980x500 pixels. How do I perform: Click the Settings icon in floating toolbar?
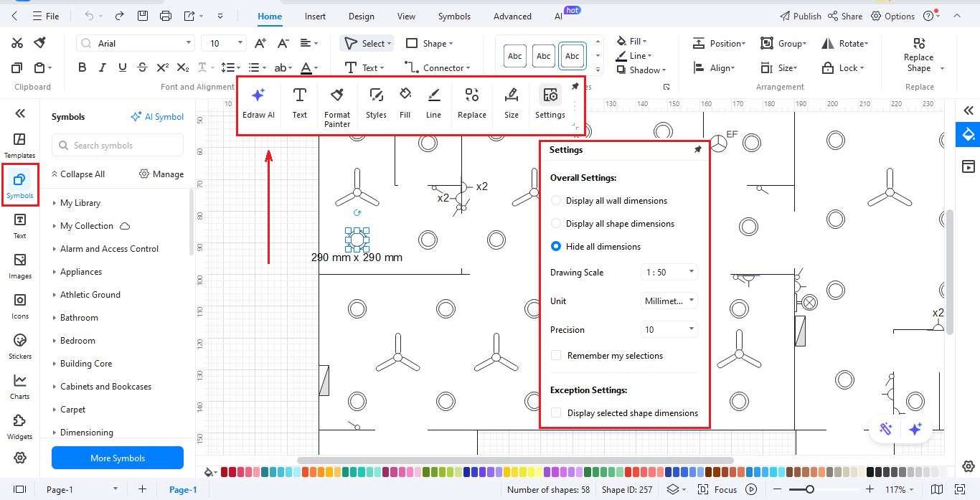550,103
